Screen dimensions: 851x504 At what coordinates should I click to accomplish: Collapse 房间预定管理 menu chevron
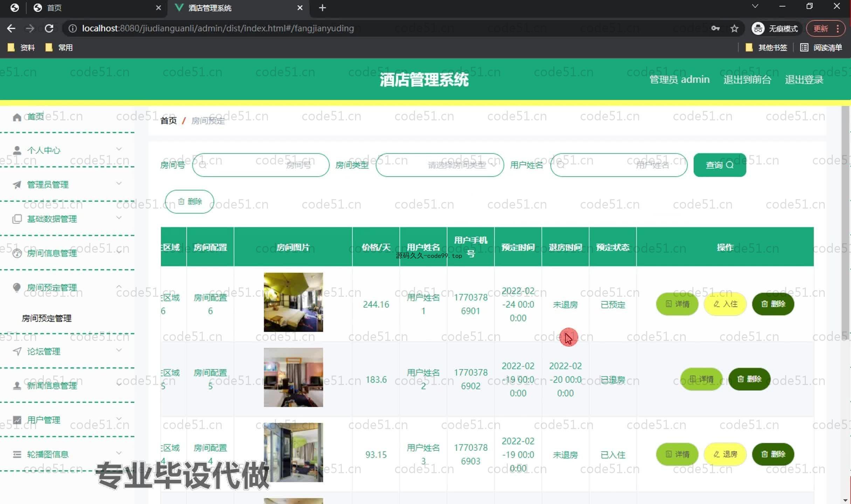pyautogui.click(x=119, y=287)
